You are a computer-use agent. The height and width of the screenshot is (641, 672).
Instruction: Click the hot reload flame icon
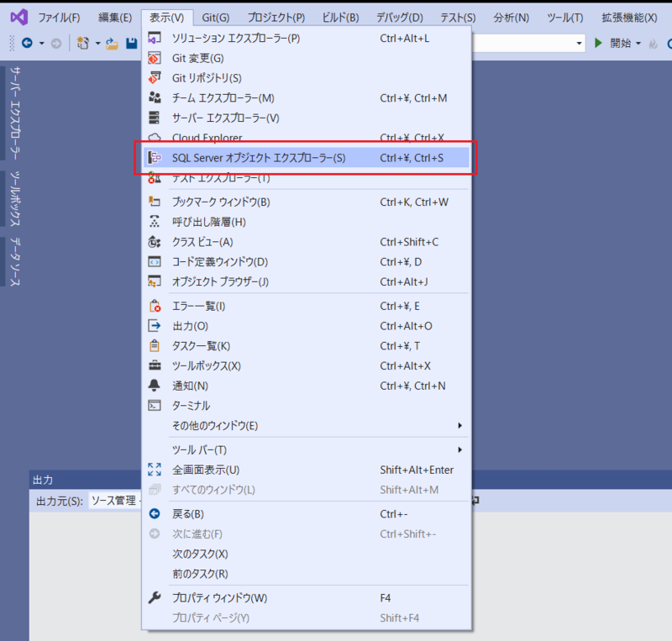[x=654, y=44]
